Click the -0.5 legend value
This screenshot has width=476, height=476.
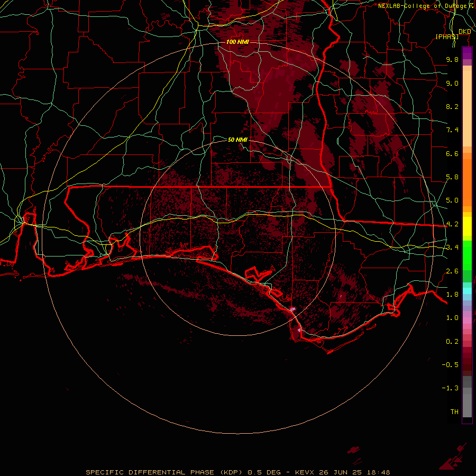click(x=450, y=365)
